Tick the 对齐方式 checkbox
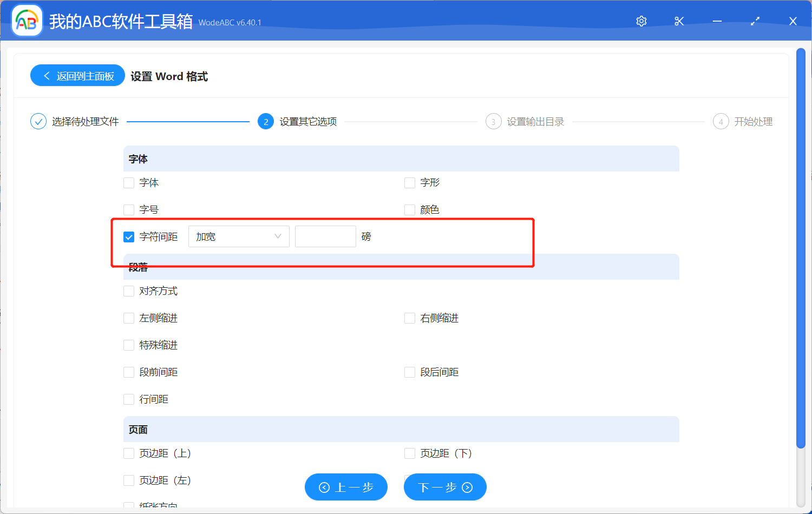The width and height of the screenshot is (812, 514). coord(129,291)
